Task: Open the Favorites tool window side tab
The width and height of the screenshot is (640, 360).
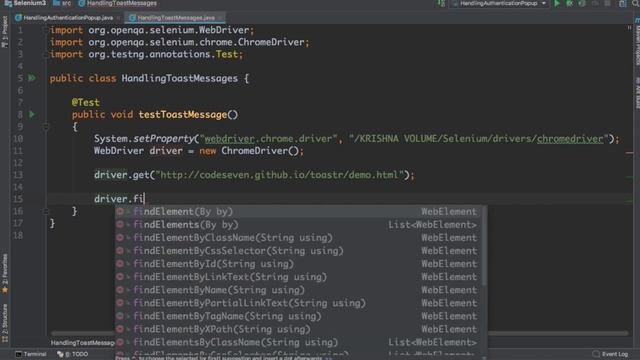Action: (x=4, y=273)
